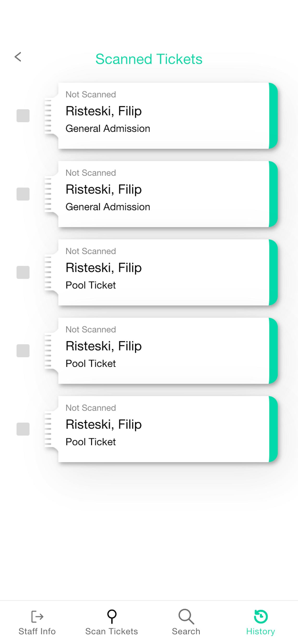Open the middle Pool Ticket card

161,351
